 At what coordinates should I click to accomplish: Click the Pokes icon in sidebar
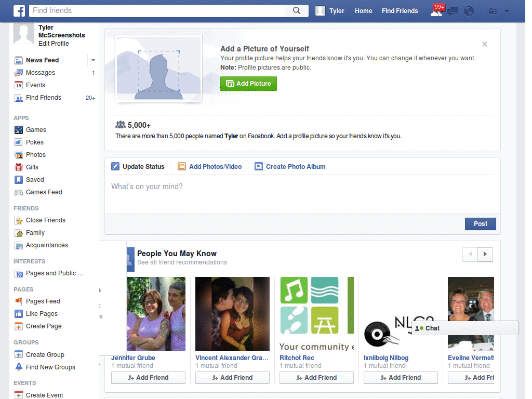click(x=19, y=142)
